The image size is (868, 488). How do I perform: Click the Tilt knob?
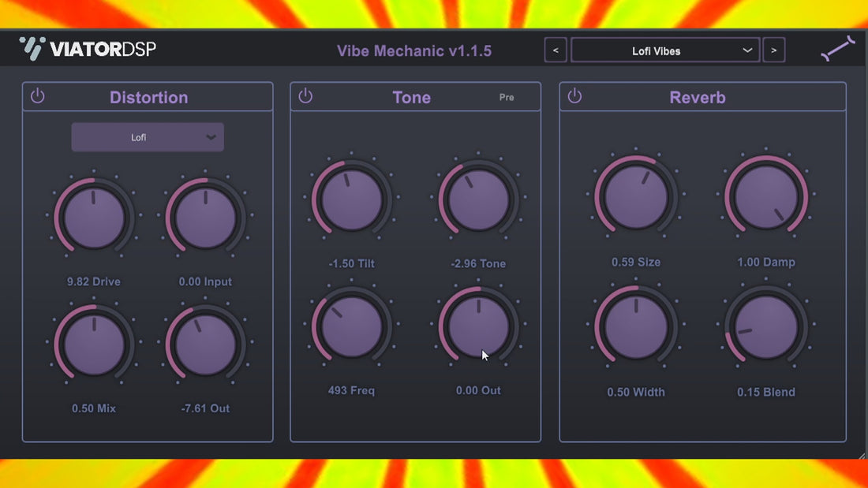point(352,199)
